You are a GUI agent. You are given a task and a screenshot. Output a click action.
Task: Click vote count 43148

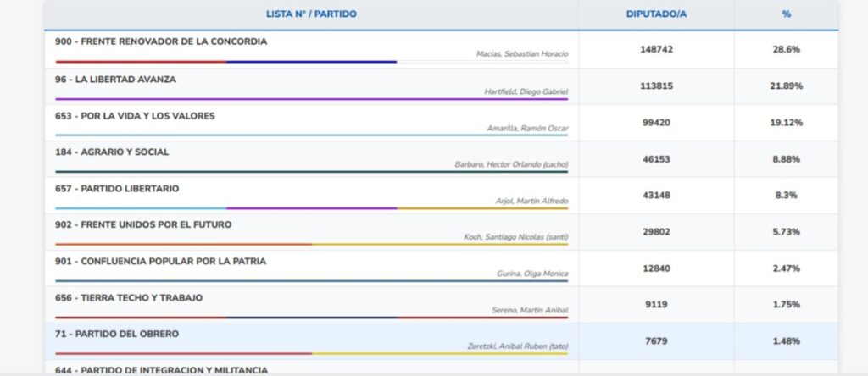[657, 195]
